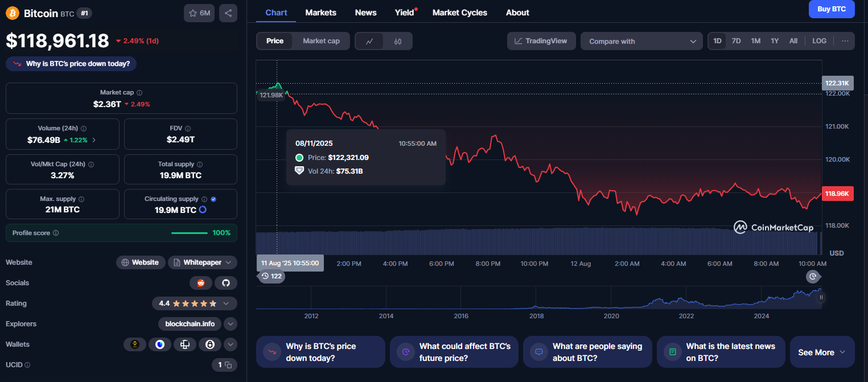Click the circulating supply ring indicator
The height and width of the screenshot is (382, 868).
tap(203, 210)
